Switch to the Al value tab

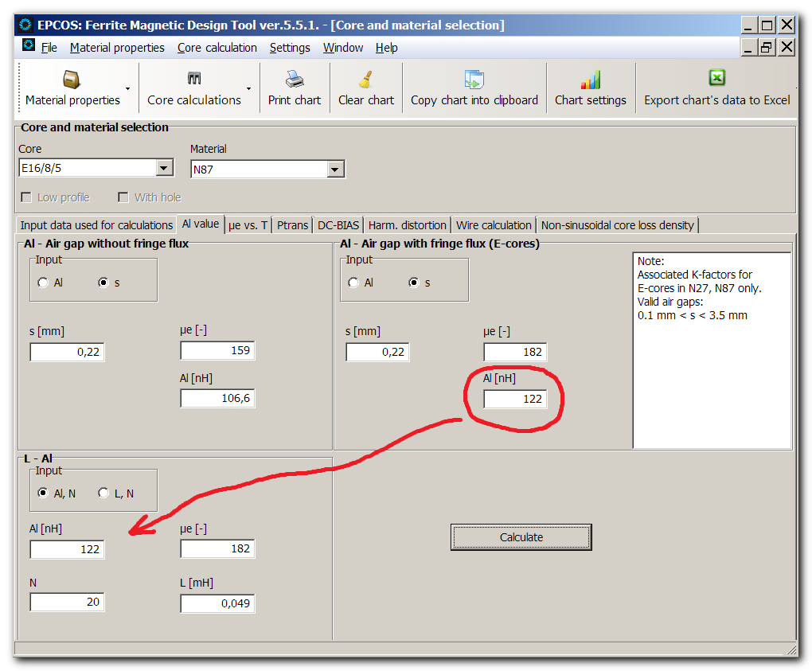[x=201, y=224]
